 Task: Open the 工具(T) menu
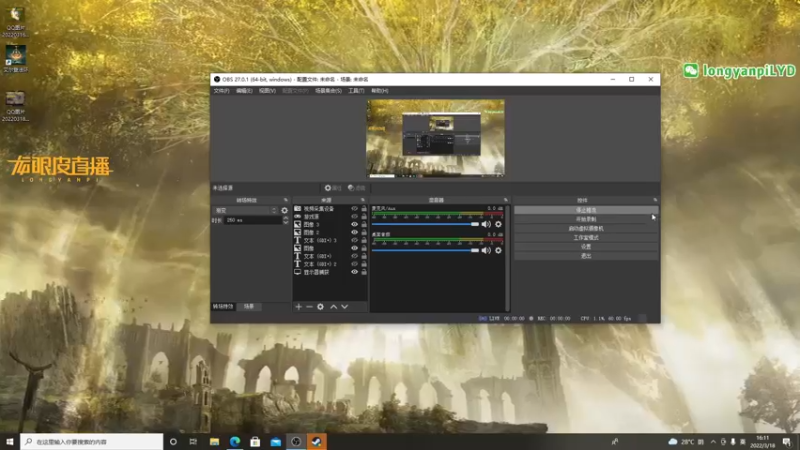click(356, 91)
